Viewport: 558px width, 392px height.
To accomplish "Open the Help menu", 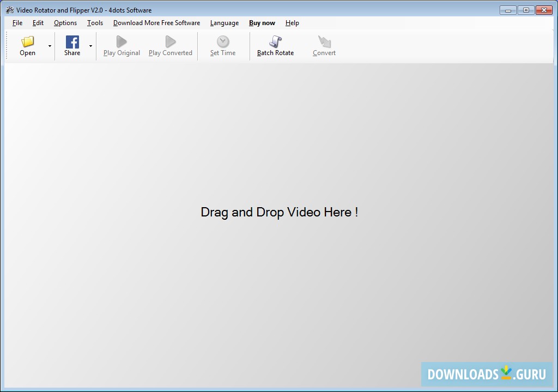I will 292,23.
